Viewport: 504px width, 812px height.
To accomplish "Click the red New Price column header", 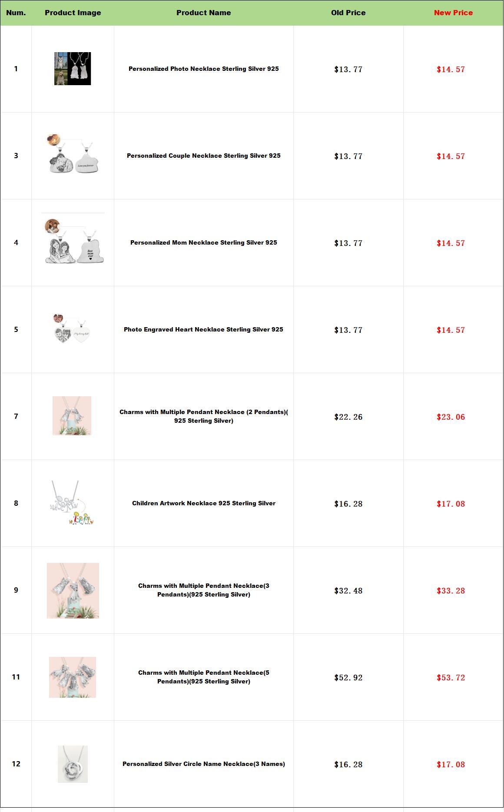I will (453, 13).
